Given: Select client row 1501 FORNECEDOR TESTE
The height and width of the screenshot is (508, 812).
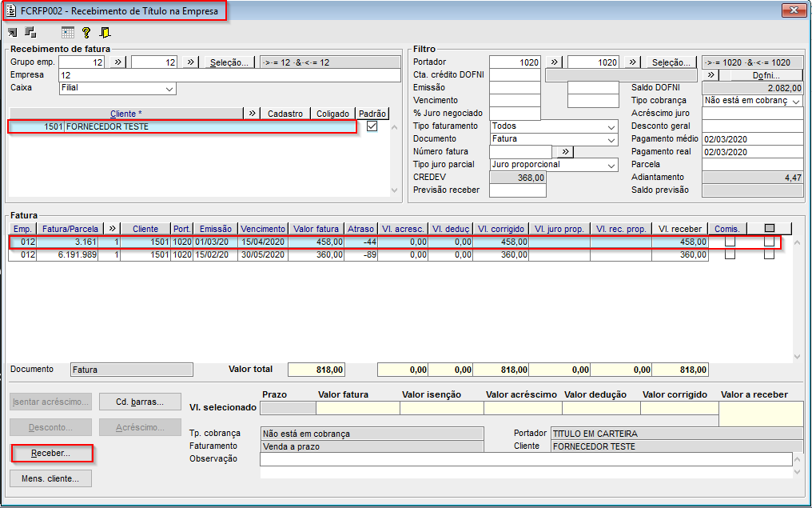Looking at the screenshot, I should (x=182, y=126).
